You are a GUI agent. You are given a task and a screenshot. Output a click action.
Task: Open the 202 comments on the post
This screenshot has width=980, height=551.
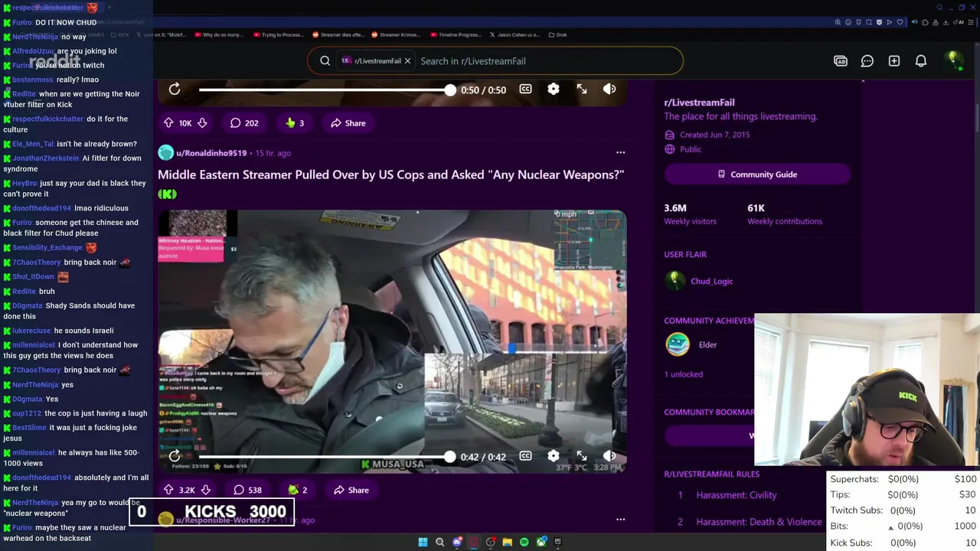pos(244,122)
